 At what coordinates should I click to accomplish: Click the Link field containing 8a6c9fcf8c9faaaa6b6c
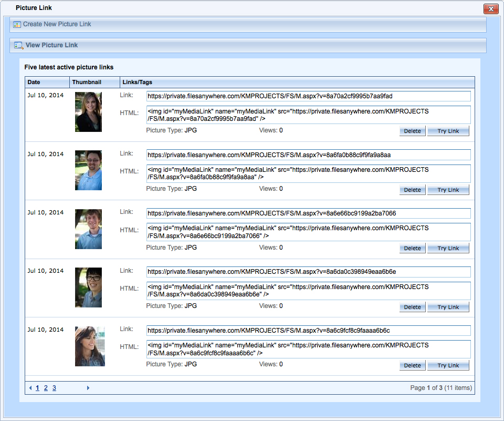[309, 331]
